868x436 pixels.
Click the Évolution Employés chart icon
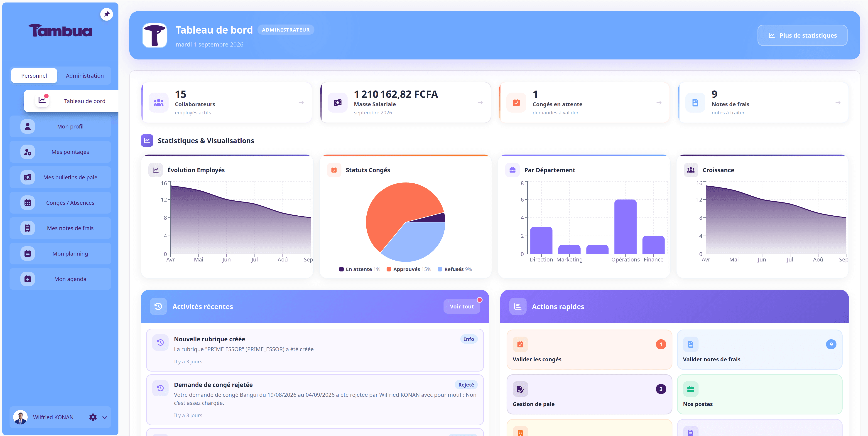click(x=156, y=170)
